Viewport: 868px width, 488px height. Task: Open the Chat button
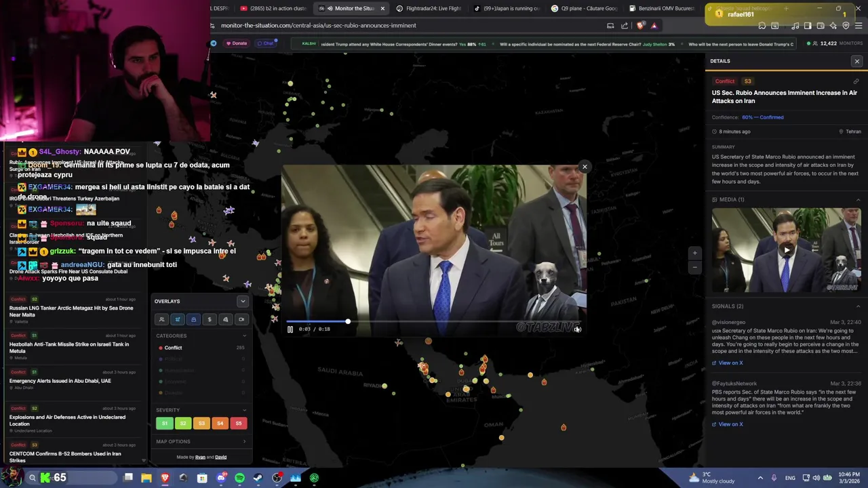pyautogui.click(x=264, y=43)
